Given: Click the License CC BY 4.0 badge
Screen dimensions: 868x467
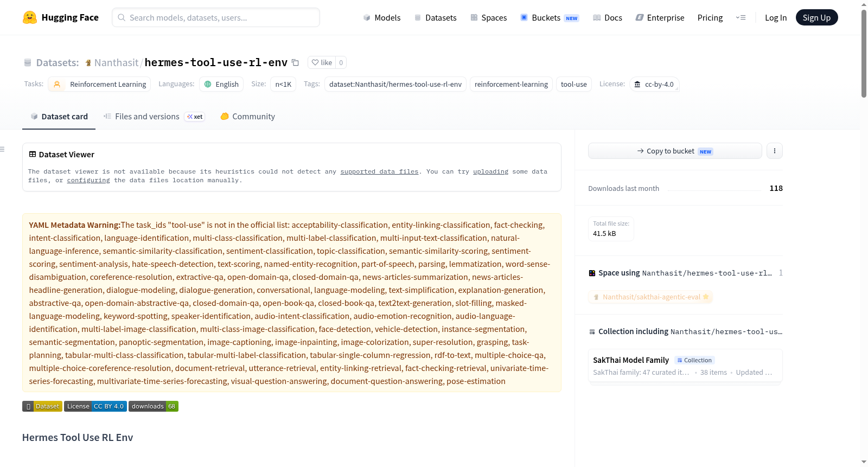Looking at the screenshot, I should click(95, 406).
